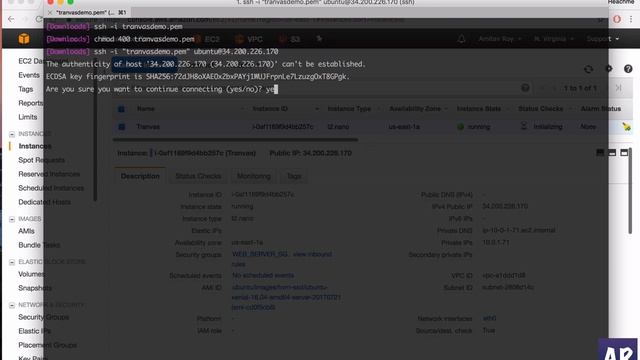Viewport: 640px width, 360px height.
Task: Open the Support dropdown in AWS header
Action: click(602, 39)
